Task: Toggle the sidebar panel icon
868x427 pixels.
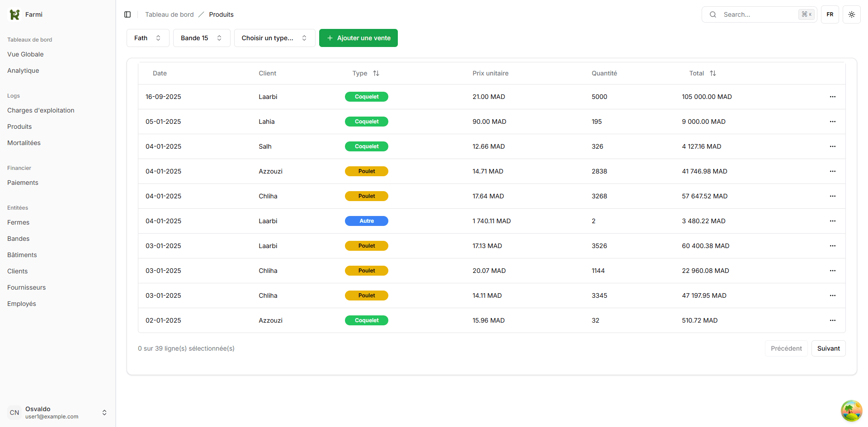Action: tap(127, 14)
